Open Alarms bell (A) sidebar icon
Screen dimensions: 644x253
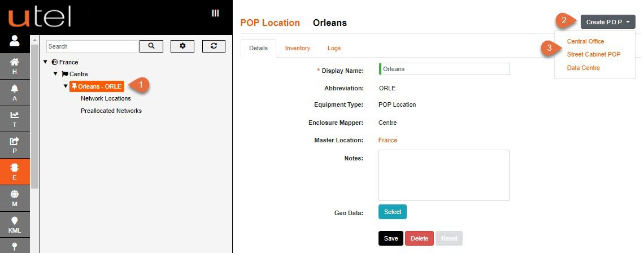coord(15,93)
